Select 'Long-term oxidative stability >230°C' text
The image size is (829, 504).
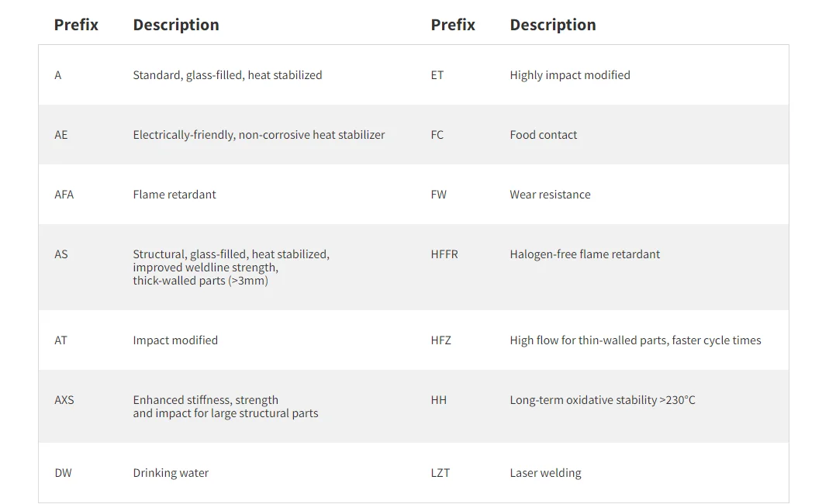click(x=602, y=400)
